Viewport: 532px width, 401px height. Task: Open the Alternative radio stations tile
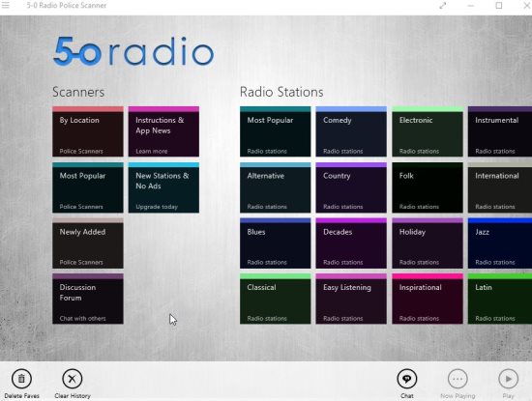click(x=275, y=187)
